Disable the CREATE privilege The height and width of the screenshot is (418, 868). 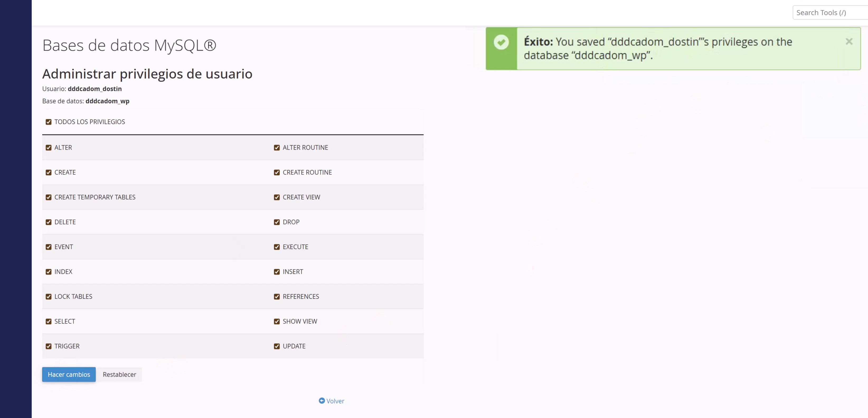click(x=49, y=172)
